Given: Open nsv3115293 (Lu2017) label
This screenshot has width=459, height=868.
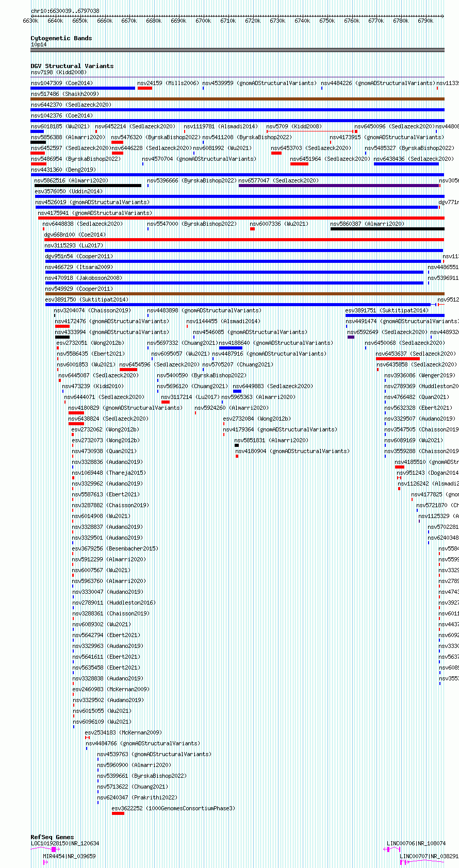Looking at the screenshot, I should point(74,245).
